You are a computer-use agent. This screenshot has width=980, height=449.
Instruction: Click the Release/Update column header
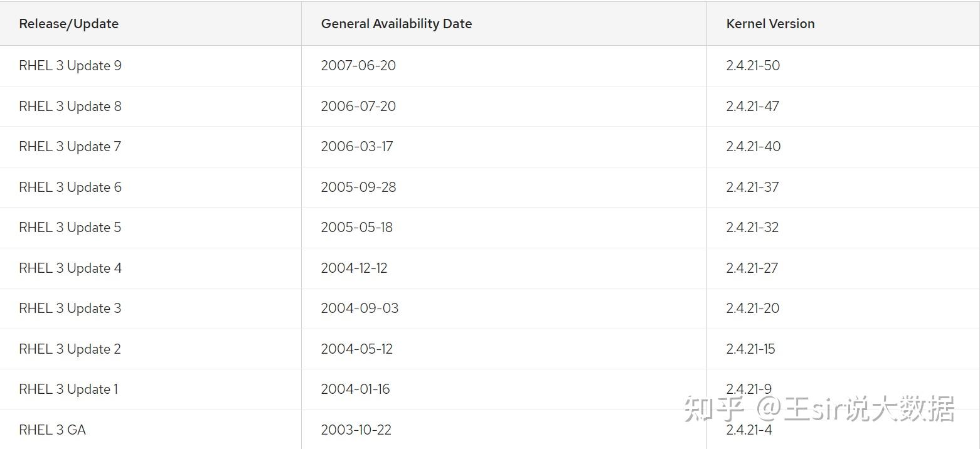pos(69,24)
